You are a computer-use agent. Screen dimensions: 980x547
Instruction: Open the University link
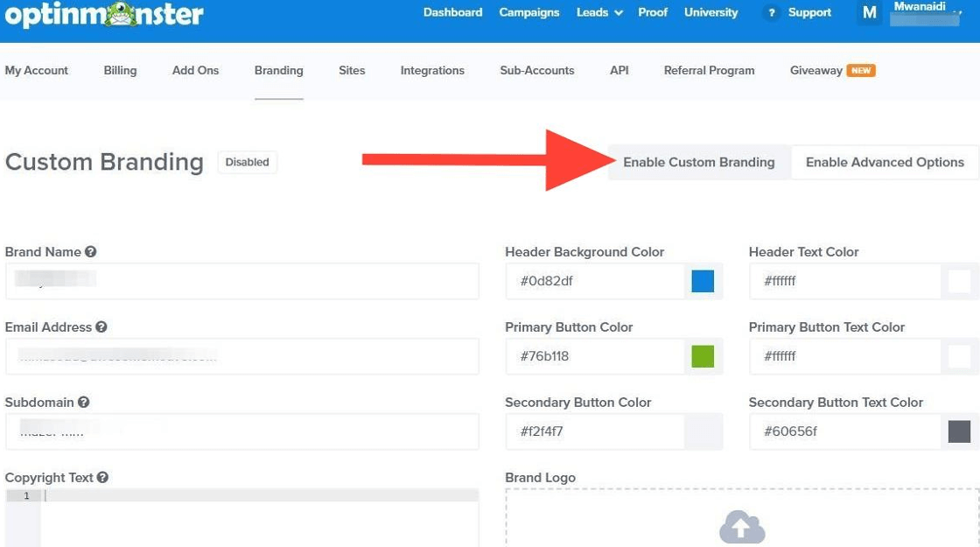pos(710,13)
